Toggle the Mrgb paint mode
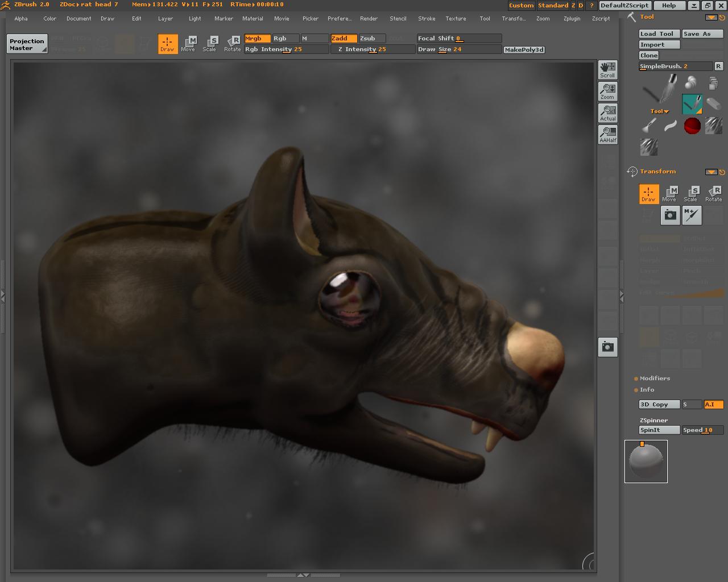 tap(258, 39)
